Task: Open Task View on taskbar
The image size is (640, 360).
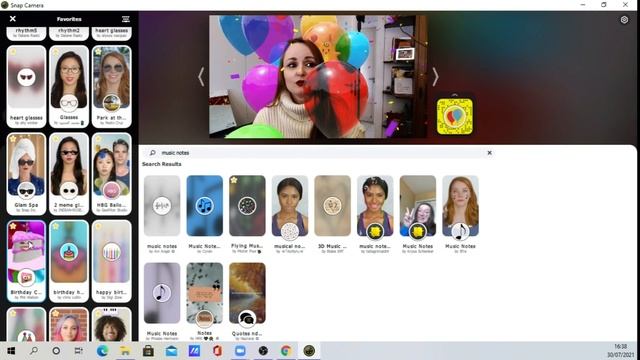Action: tap(79, 351)
